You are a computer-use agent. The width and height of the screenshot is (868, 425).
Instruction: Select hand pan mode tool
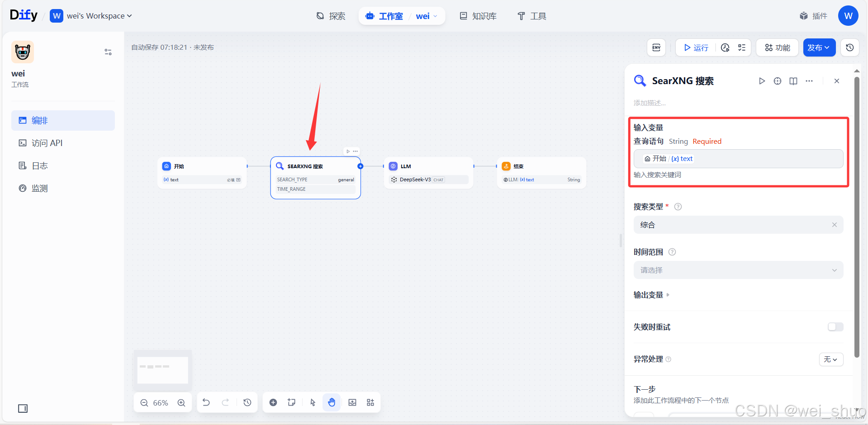pyautogui.click(x=332, y=402)
